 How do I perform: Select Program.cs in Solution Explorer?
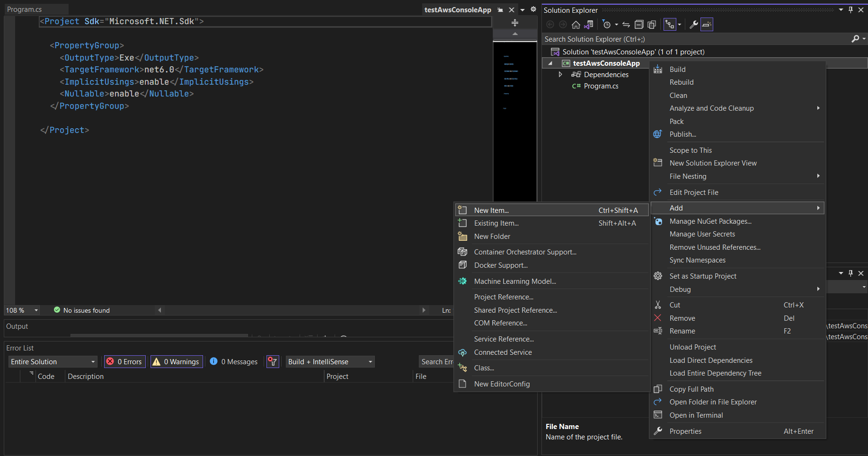[x=601, y=86]
